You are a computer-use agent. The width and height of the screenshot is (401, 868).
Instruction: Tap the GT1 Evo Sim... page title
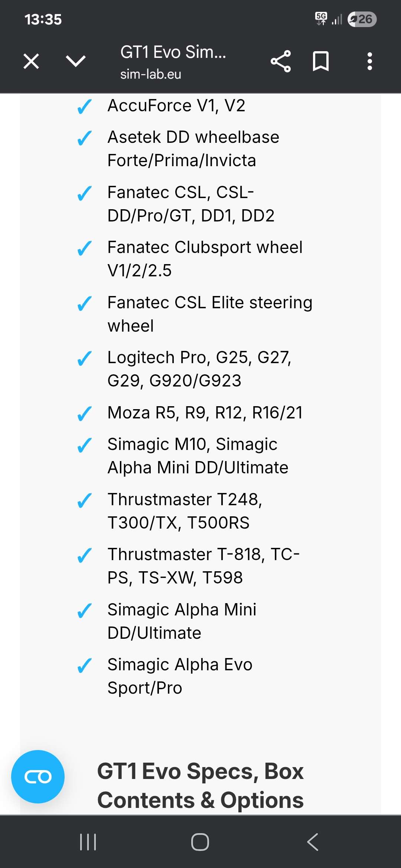tap(173, 52)
